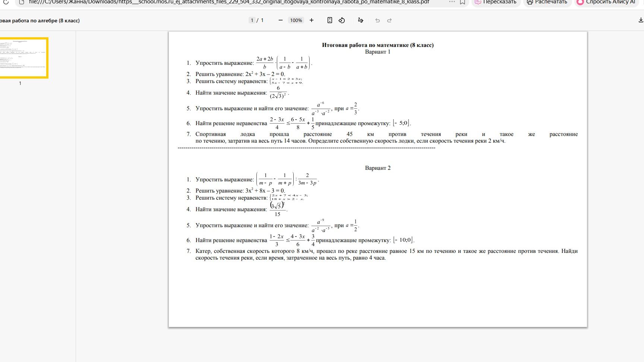Click the Распечатать button

point(547,2)
